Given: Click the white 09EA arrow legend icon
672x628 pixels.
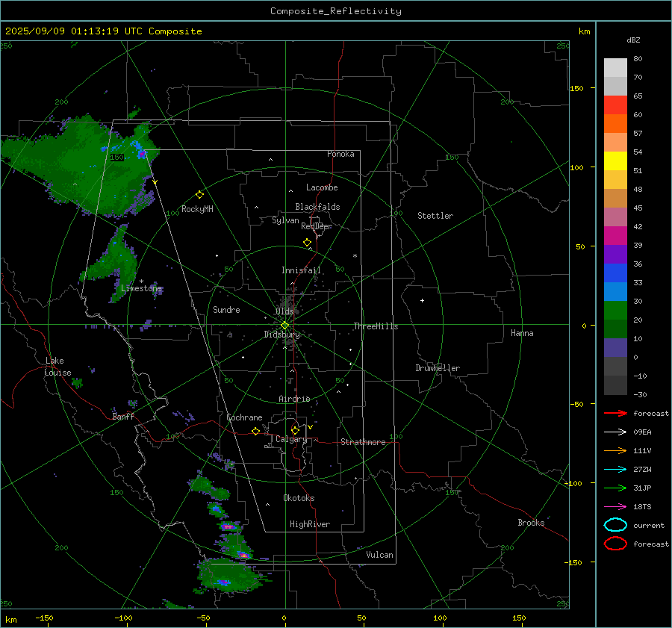Looking at the screenshot, I should click(615, 432).
